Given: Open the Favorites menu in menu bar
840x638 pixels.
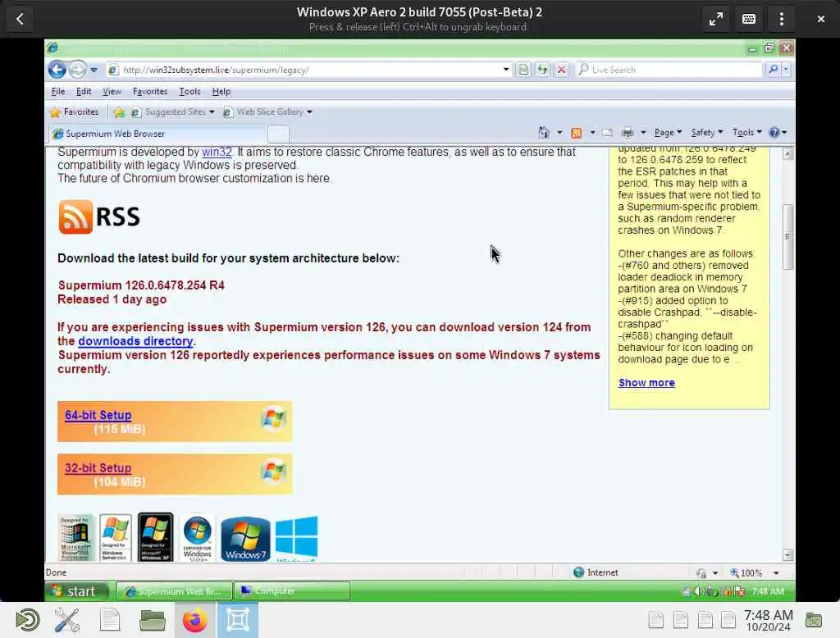Looking at the screenshot, I should [x=150, y=92].
